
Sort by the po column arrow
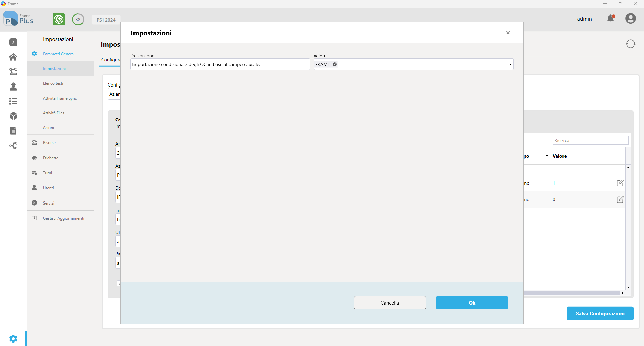click(x=547, y=156)
